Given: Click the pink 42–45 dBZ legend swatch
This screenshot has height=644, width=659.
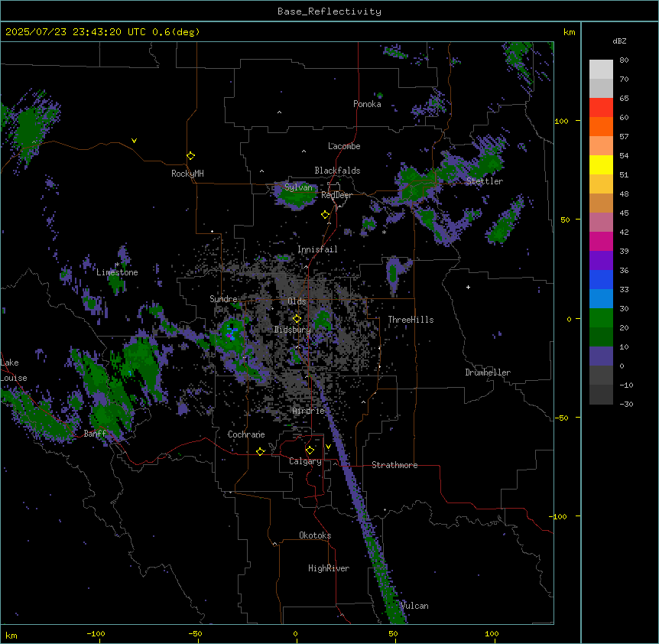Looking at the screenshot, I should click(x=601, y=223).
